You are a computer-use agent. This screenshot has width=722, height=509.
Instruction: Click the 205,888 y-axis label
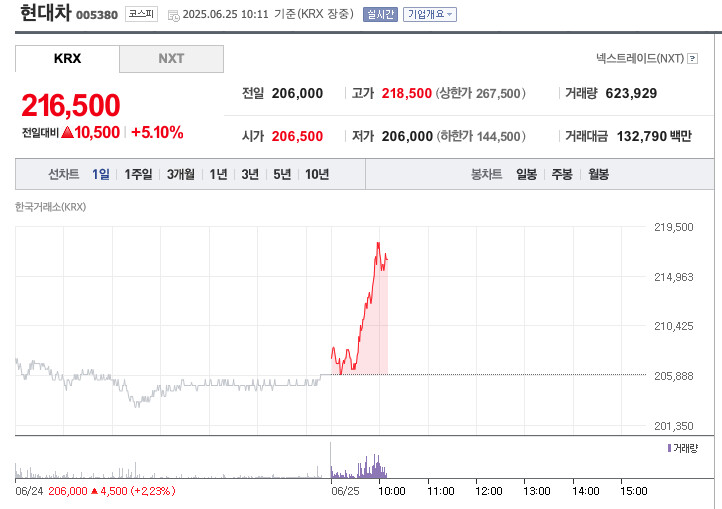pos(674,376)
